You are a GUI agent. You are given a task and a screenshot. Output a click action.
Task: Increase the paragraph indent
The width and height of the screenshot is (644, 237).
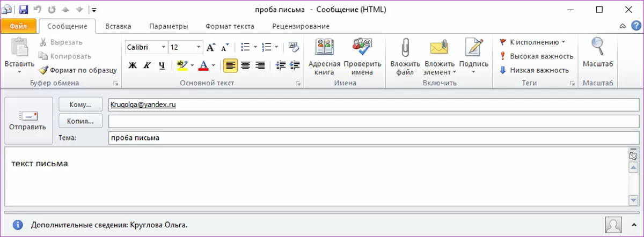[x=295, y=65]
